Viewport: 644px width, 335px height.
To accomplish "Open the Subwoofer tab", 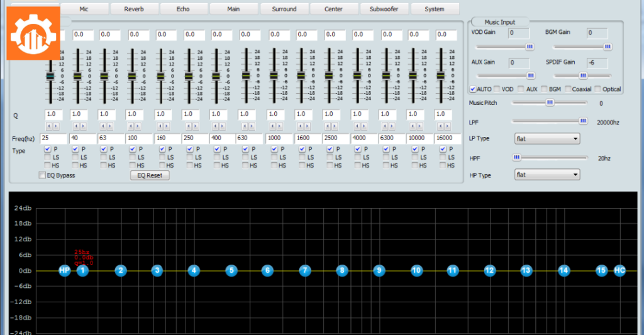I will coord(384,9).
